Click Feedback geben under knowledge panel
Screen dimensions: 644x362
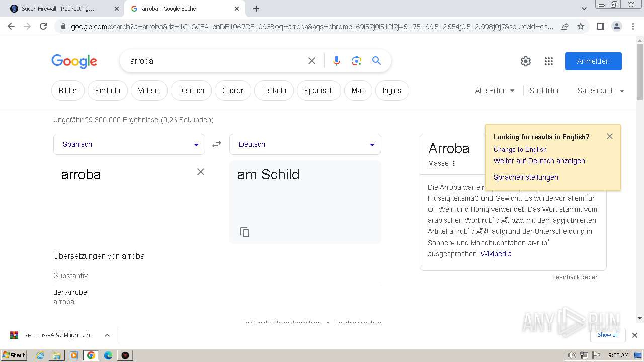(x=575, y=277)
